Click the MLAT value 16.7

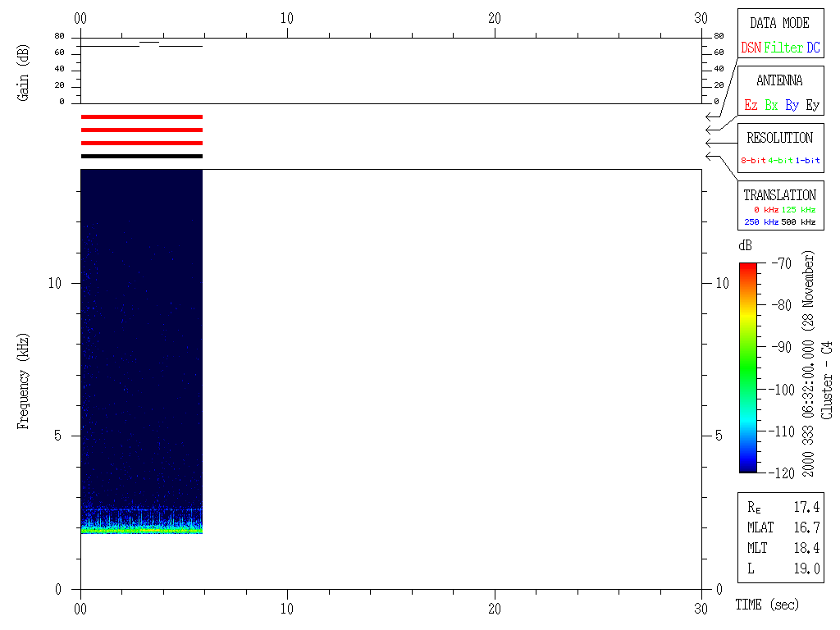click(806, 527)
